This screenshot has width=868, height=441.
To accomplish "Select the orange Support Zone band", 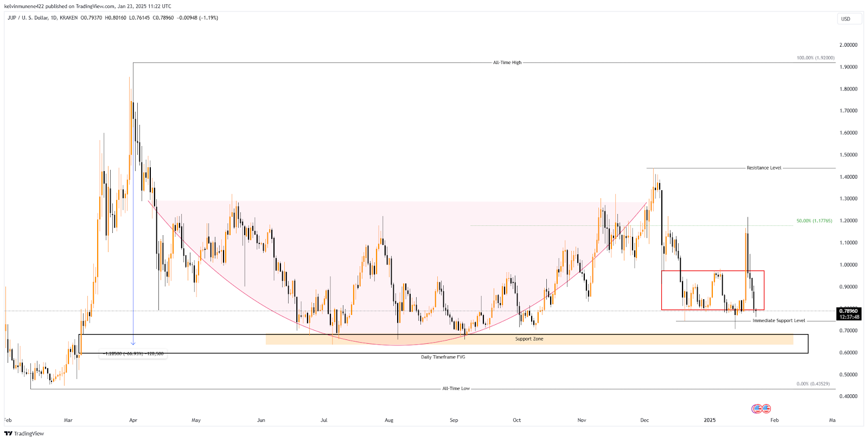I will [x=529, y=339].
